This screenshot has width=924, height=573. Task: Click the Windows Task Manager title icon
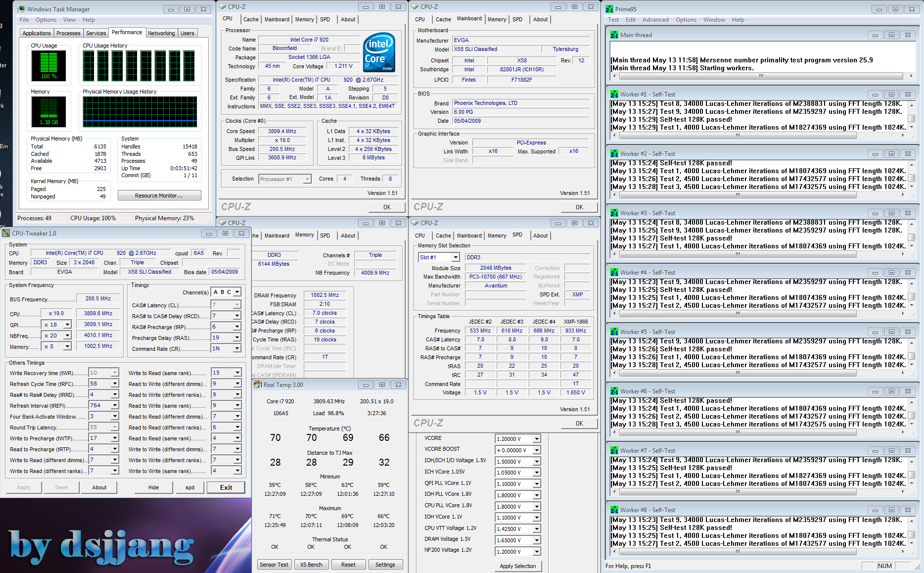pyautogui.click(x=21, y=9)
